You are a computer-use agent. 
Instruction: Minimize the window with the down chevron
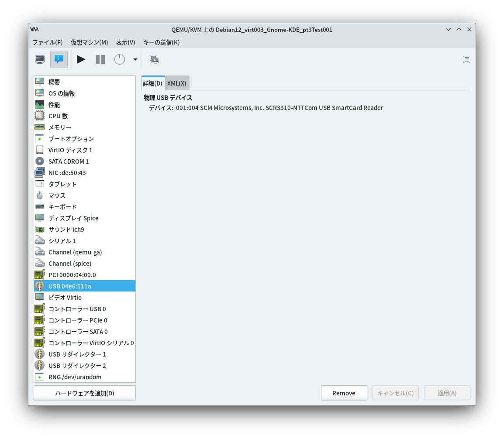449,30
